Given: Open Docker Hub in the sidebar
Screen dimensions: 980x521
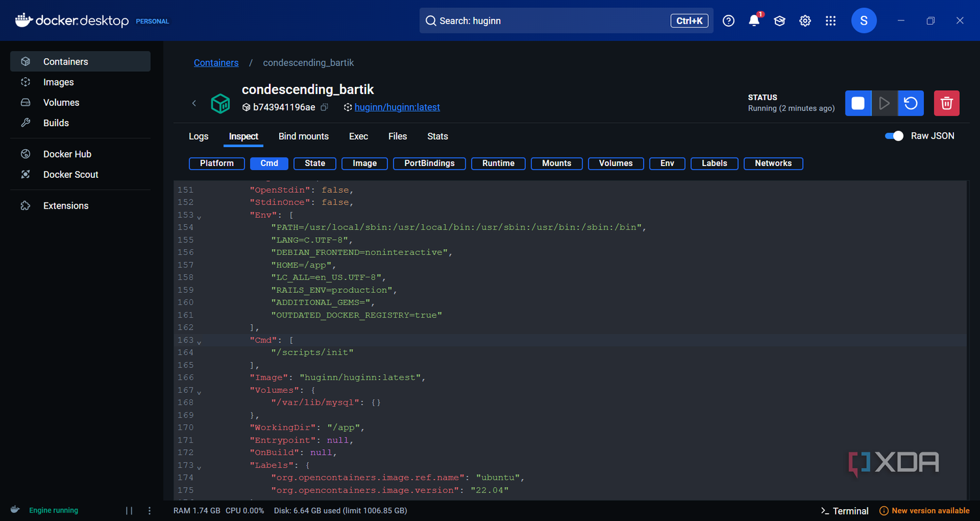Looking at the screenshot, I should click(x=80, y=154).
